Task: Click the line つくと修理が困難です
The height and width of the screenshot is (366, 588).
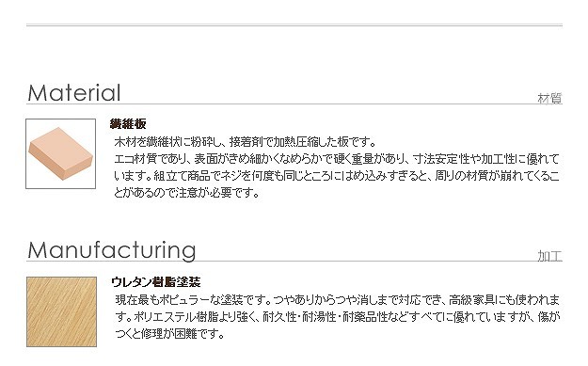Action: [x=169, y=334]
